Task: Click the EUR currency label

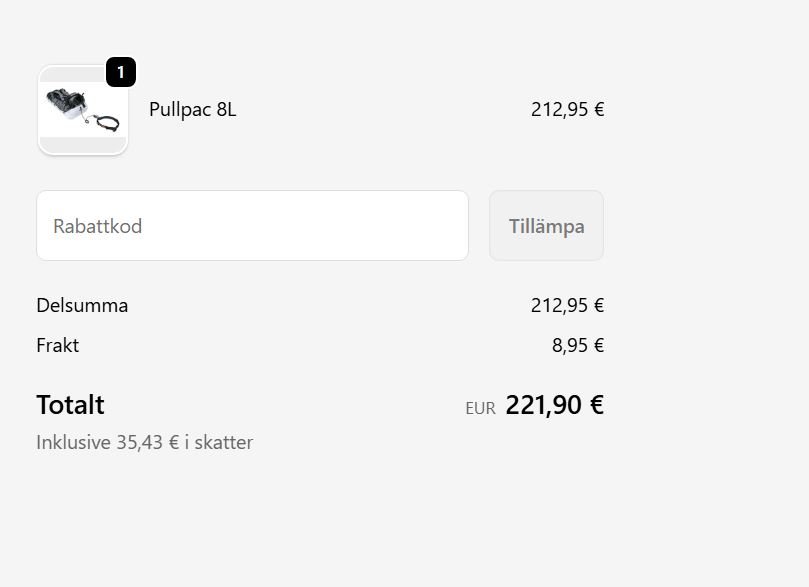Action: click(x=480, y=408)
